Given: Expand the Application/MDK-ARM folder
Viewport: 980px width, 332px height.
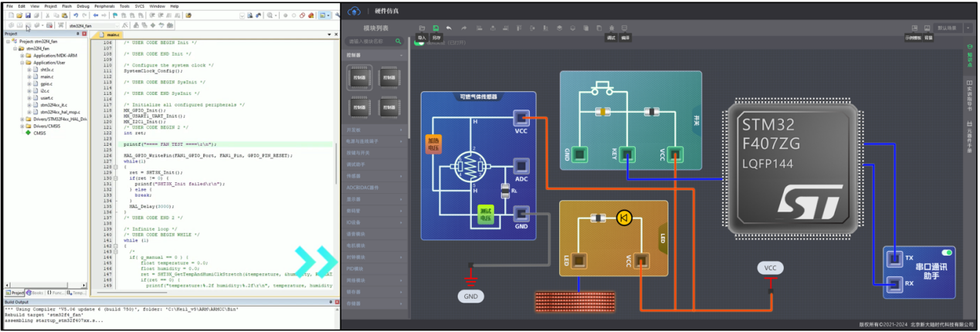Looking at the screenshot, I should tap(22, 56).
